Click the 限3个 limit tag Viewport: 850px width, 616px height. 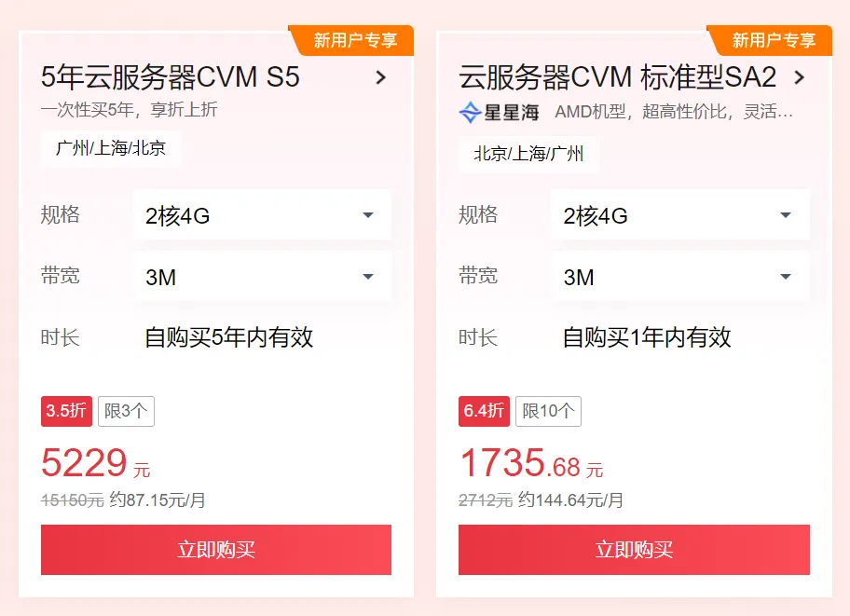(x=127, y=411)
